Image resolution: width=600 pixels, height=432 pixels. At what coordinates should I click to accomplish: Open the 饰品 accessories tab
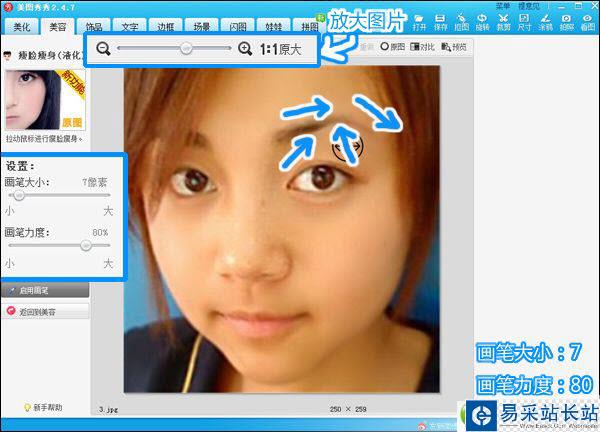click(x=94, y=26)
